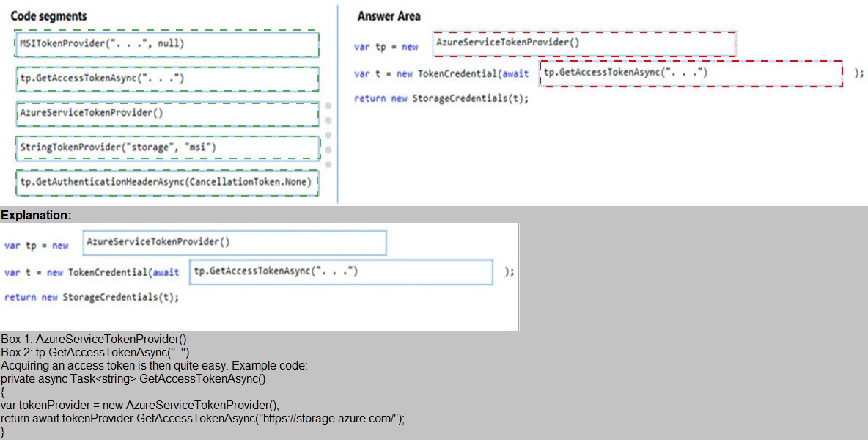Click return new StorageCredentials(t) in Answer Area
Viewport: 868px width, 440px height.
click(441, 98)
